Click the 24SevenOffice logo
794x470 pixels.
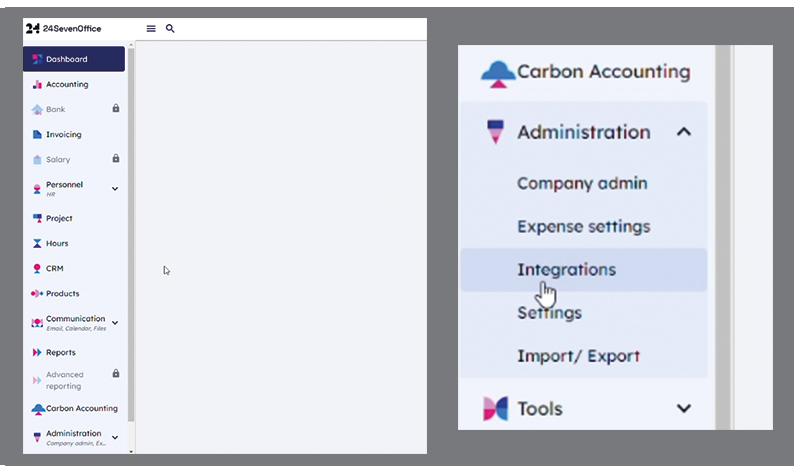pyautogui.click(x=63, y=29)
